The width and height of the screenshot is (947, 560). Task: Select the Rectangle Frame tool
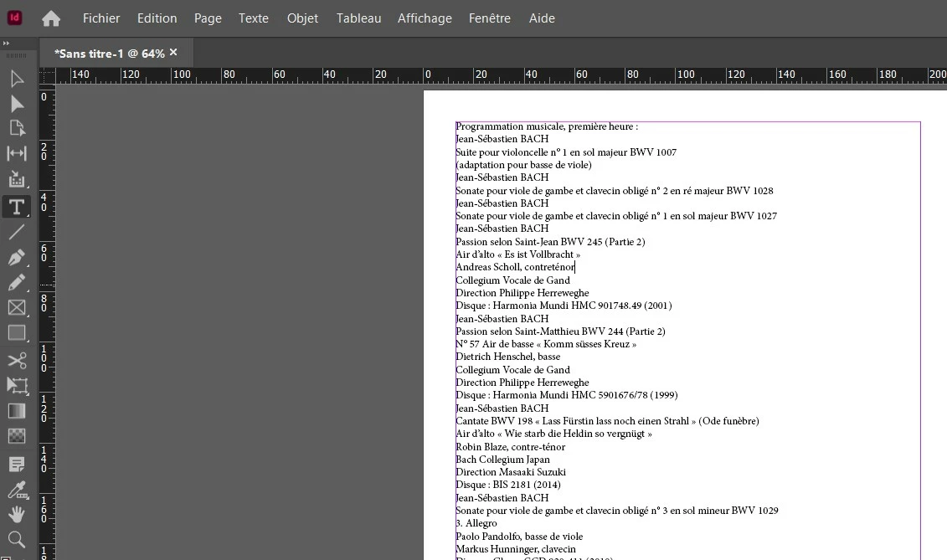17,307
